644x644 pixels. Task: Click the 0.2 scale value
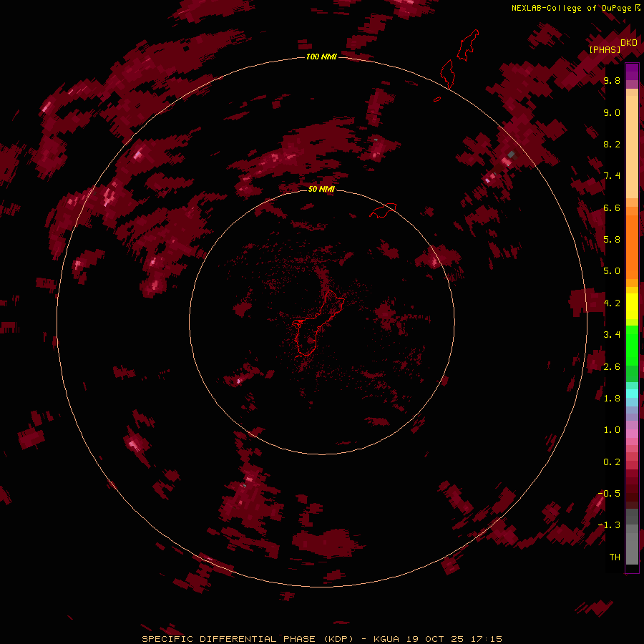(x=612, y=462)
